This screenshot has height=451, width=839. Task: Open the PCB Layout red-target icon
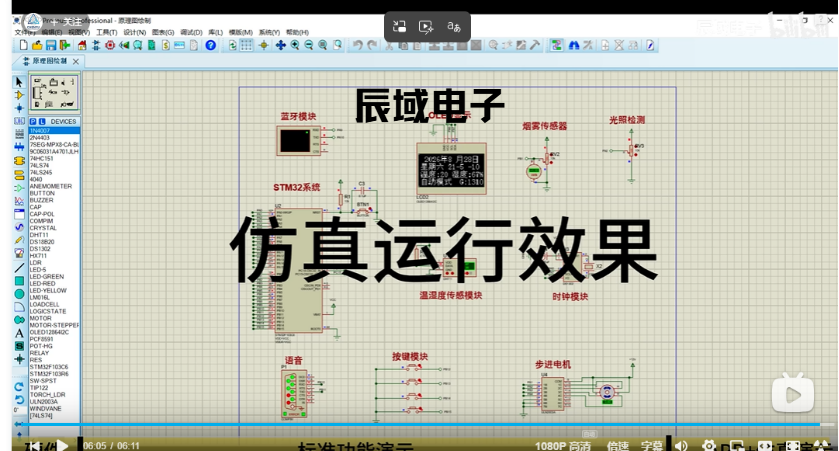(x=110, y=45)
